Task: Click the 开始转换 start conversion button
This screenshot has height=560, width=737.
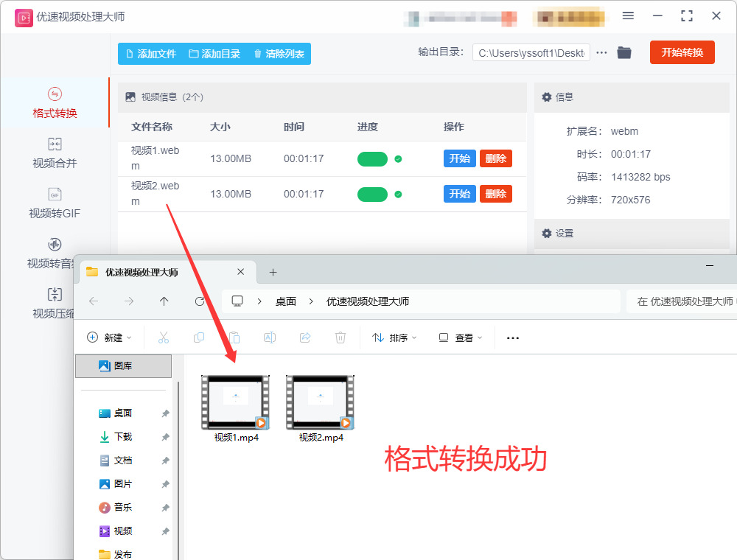Action: pos(682,52)
